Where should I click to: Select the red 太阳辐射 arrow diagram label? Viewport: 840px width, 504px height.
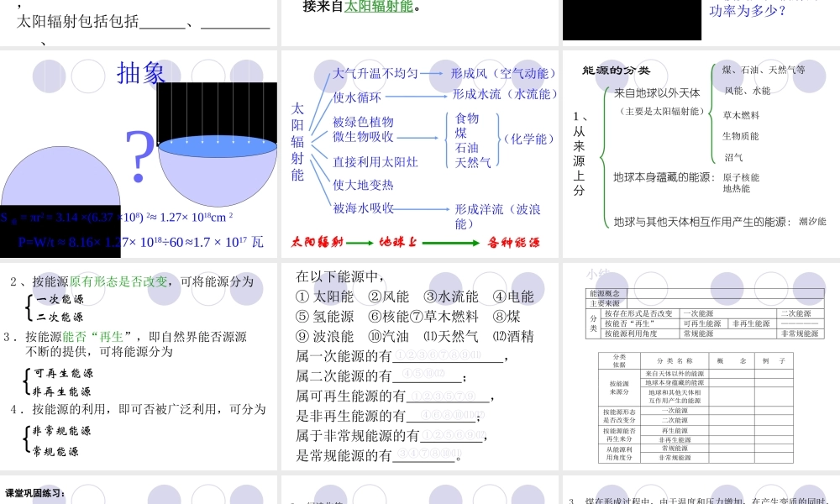[x=318, y=243]
